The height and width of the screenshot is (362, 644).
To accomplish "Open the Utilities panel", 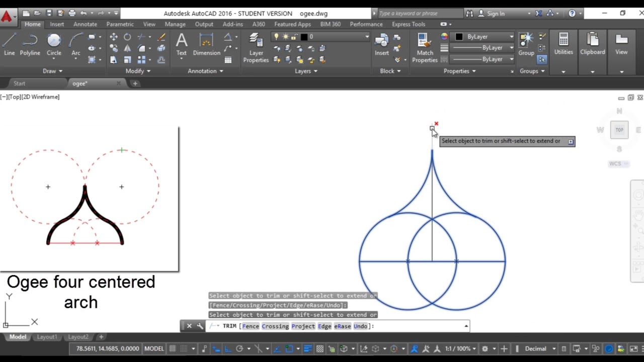I will click(x=563, y=44).
